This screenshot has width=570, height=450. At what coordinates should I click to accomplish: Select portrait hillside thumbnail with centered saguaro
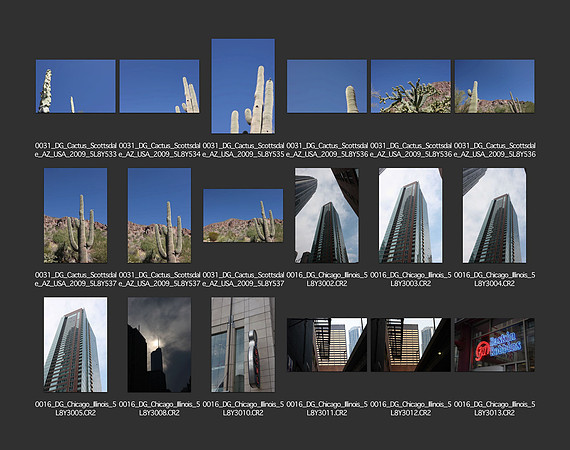point(76,216)
